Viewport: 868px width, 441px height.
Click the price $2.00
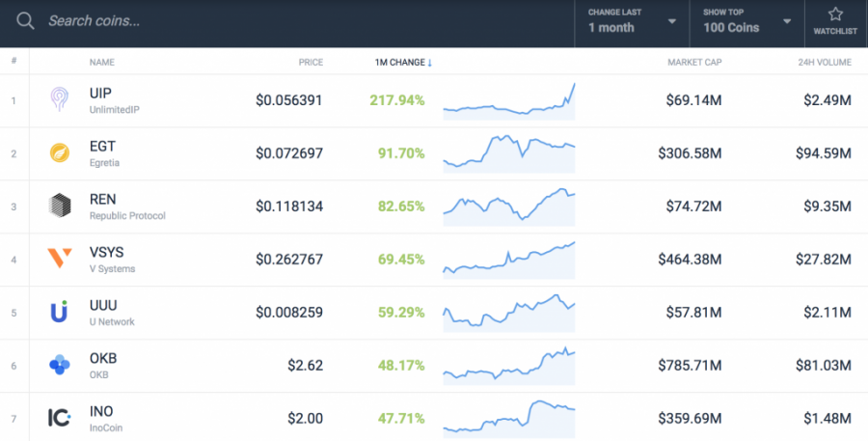(305, 418)
